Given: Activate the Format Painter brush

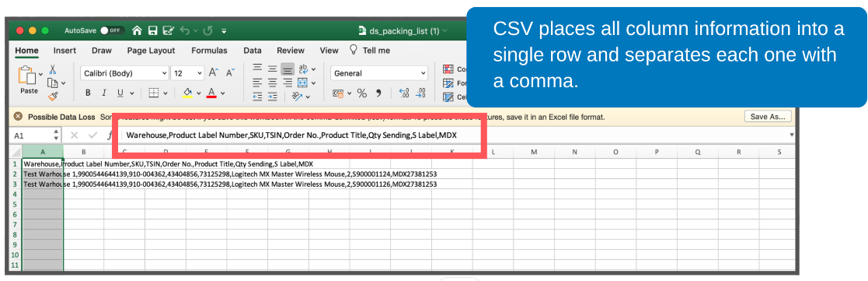Looking at the screenshot, I should tap(53, 97).
